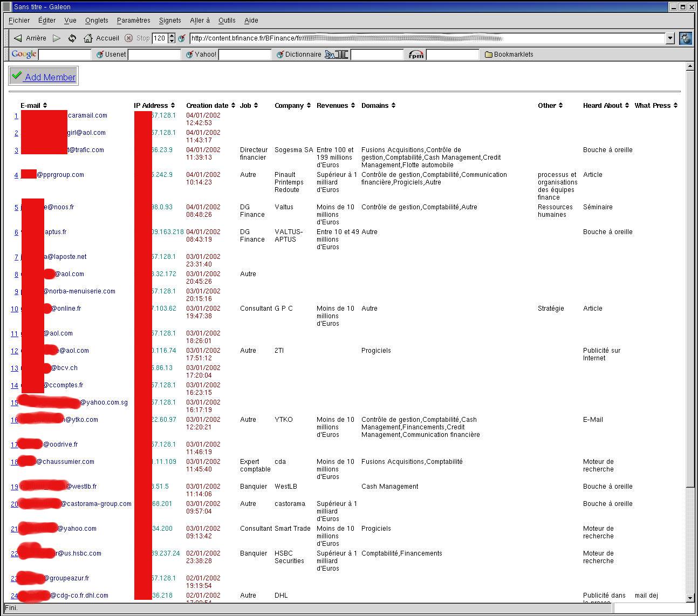This screenshot has height=616, width=698.
Task: Click the Usenet smart bookmark
Action: 111,54
